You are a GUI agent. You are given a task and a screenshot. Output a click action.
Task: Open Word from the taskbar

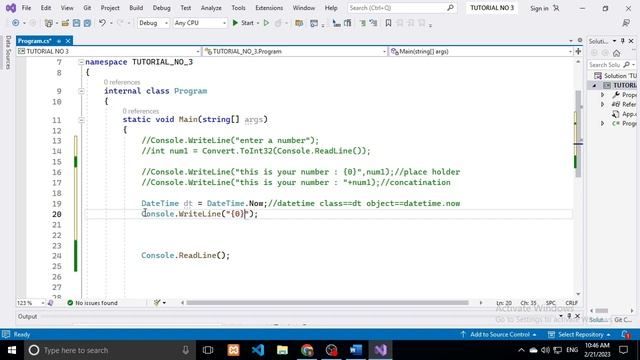(356, 350)
